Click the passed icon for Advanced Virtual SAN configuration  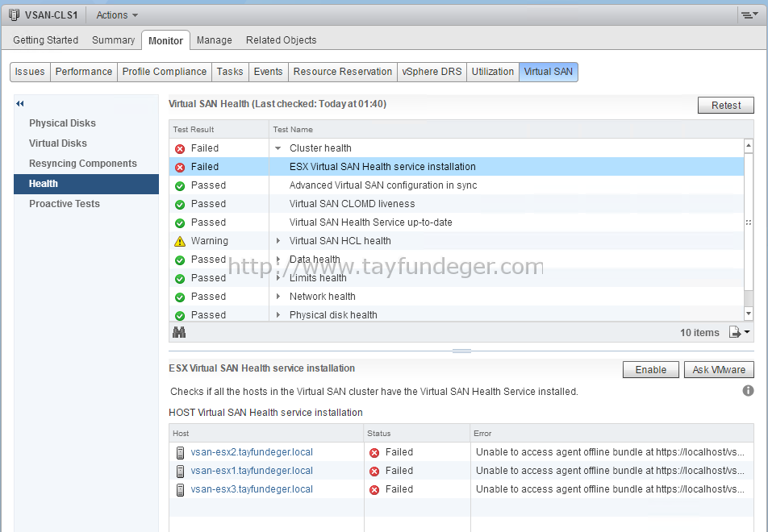pos(180,186)
